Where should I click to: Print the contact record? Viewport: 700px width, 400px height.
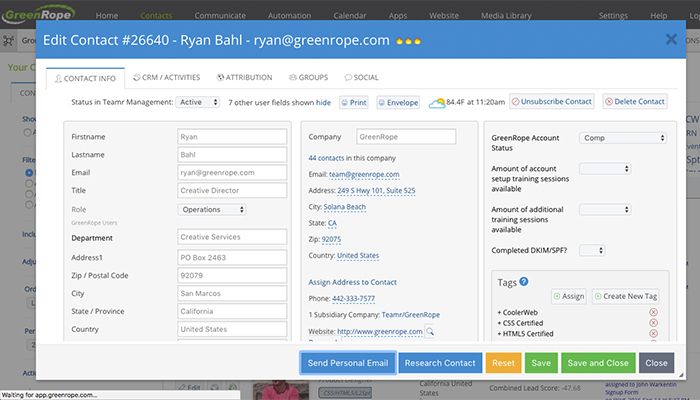point(354,102)
